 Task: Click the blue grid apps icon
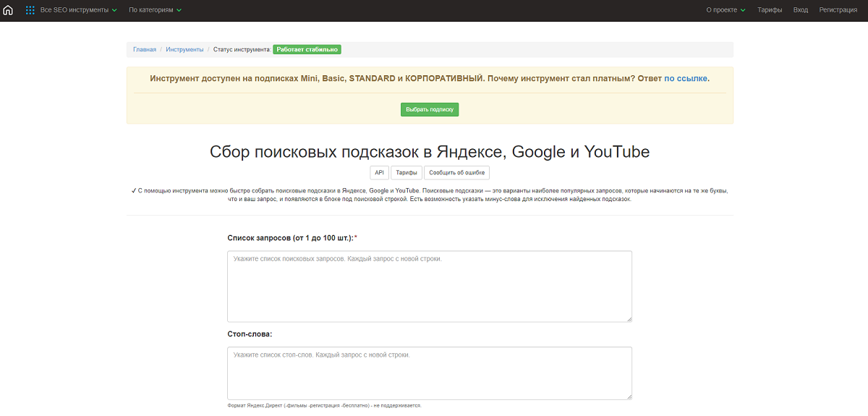click(30, 10)
